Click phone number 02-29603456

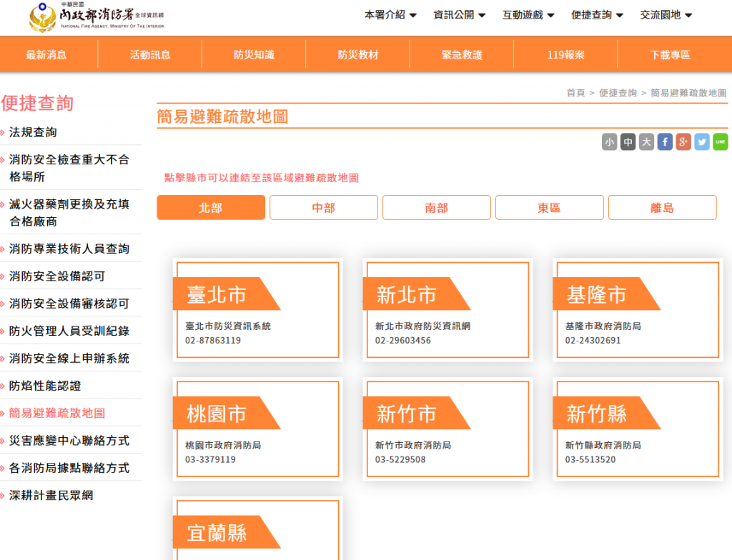tap(403, 340)
